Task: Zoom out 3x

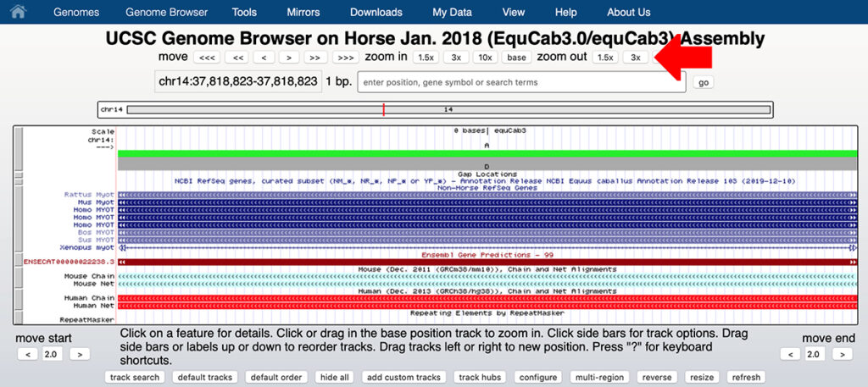Action: (636, 58)
